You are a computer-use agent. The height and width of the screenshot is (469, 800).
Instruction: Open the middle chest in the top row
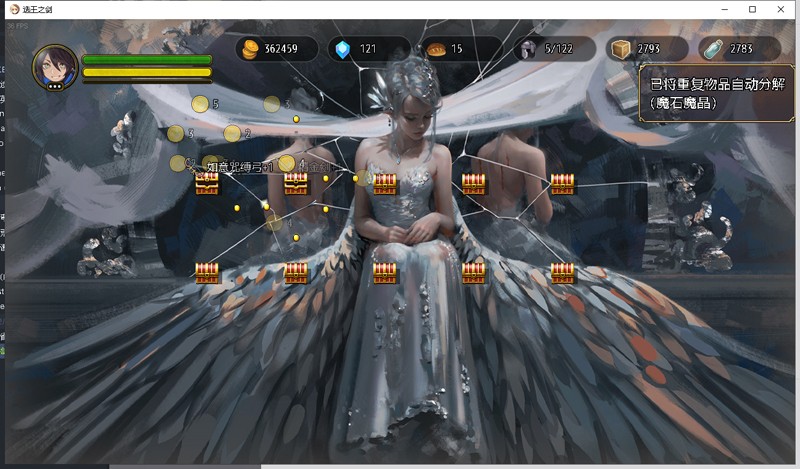point(385,184)
